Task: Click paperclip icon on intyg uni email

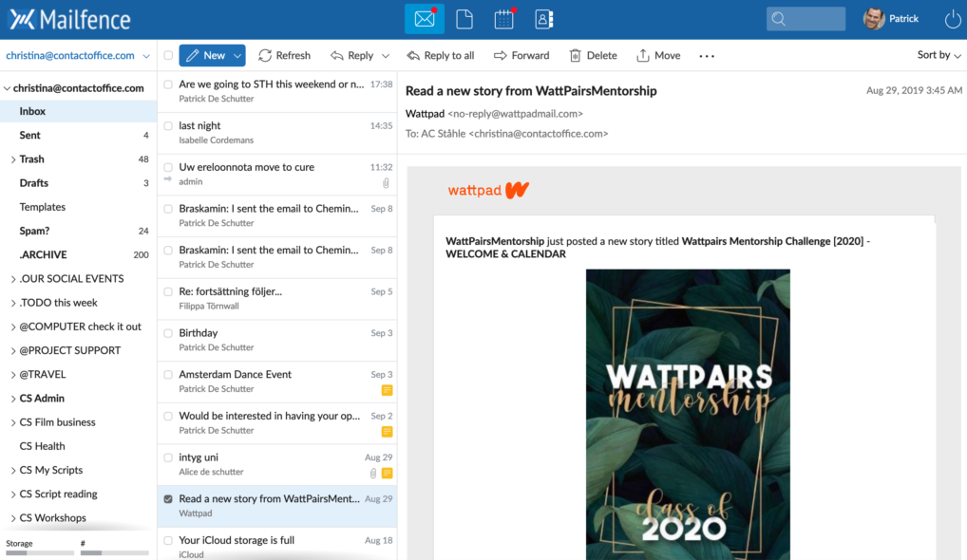Action: point(373,473)
